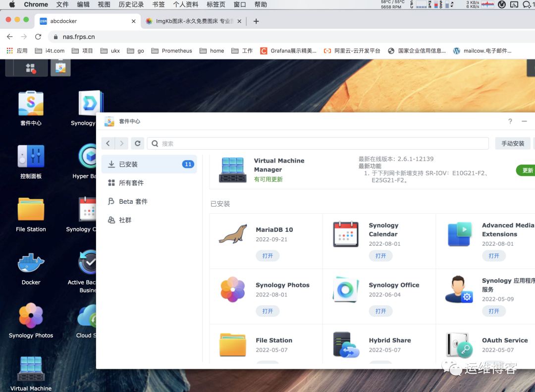This screenshot has width=535, height=392.
Task: Open the 书签 menu
Action: [x=159, y=4]
